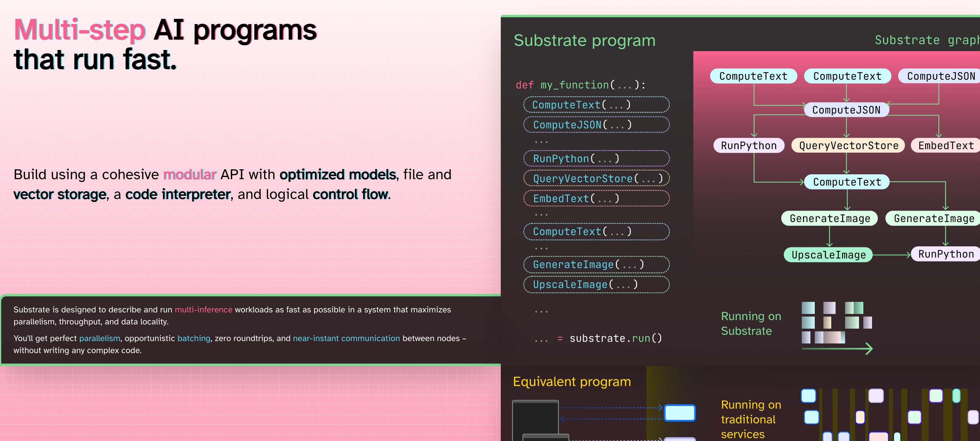
Task: Click the green arrow under Substrate blocks
Action: (x=837, y=348)
